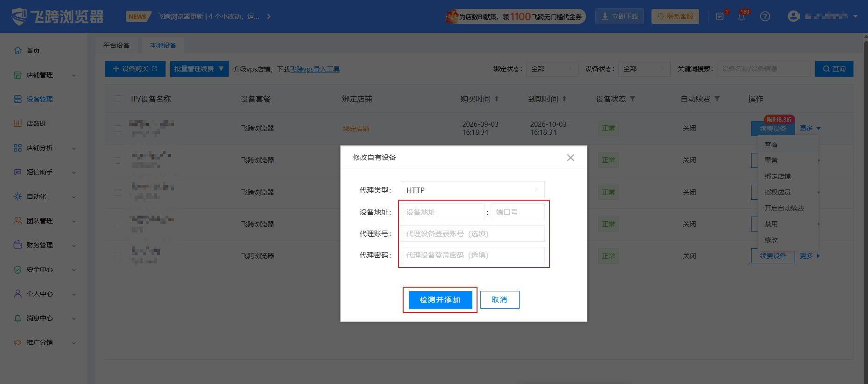
Task: Filter the 设备状态 column funnel icon
Action: 633,99
